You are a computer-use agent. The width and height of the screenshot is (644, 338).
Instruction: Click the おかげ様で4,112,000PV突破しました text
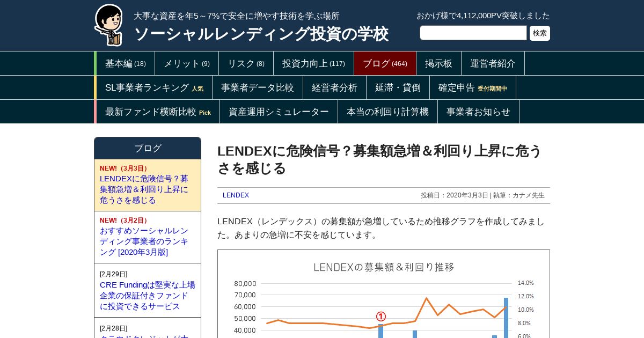pyautogui.click(x=483, y=16)
